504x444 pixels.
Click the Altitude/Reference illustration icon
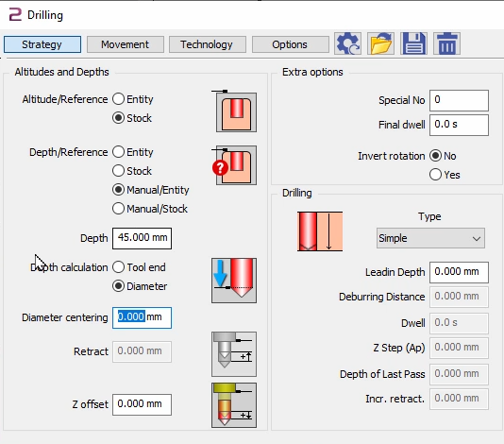point(236,111)
